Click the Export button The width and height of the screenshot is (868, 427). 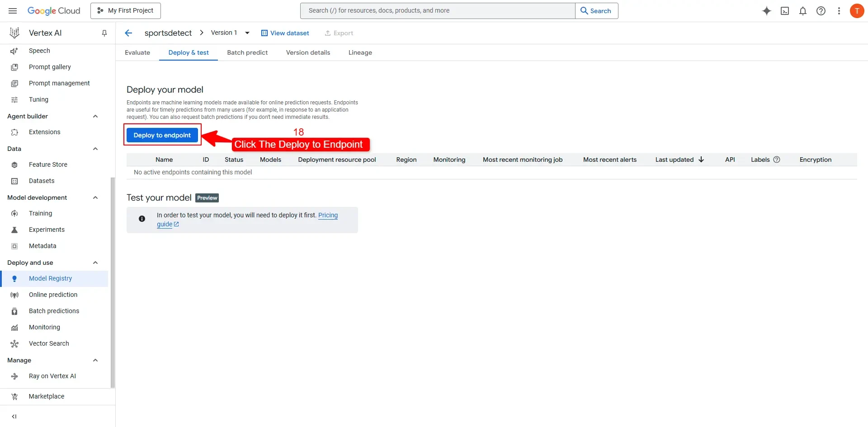coord(339,33)
